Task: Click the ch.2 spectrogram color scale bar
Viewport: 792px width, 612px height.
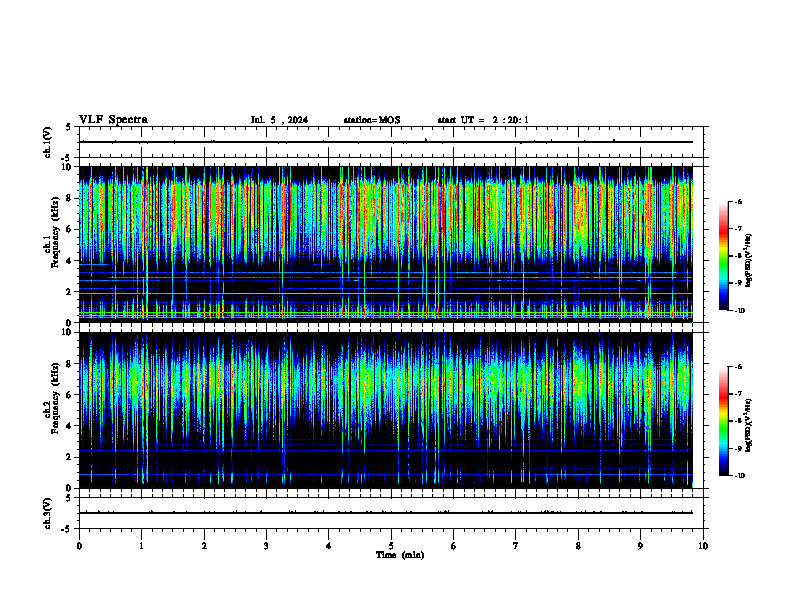Action: point(724,421)
